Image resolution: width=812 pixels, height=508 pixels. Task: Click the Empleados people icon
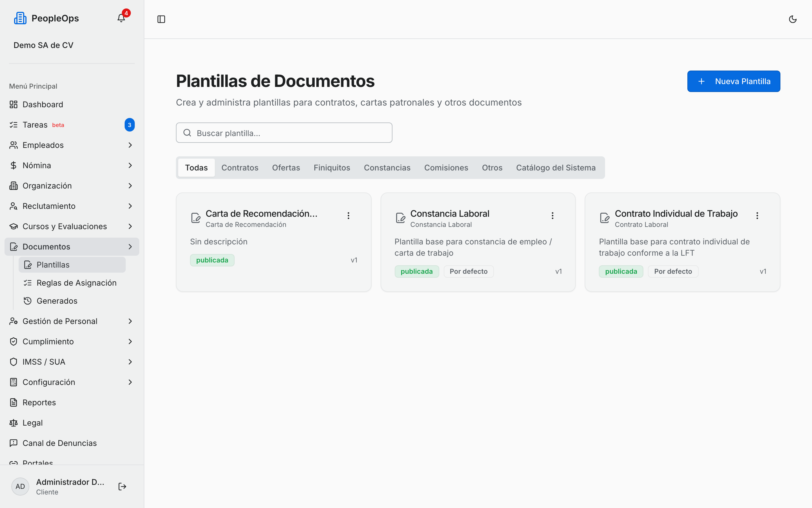point(14,145)
